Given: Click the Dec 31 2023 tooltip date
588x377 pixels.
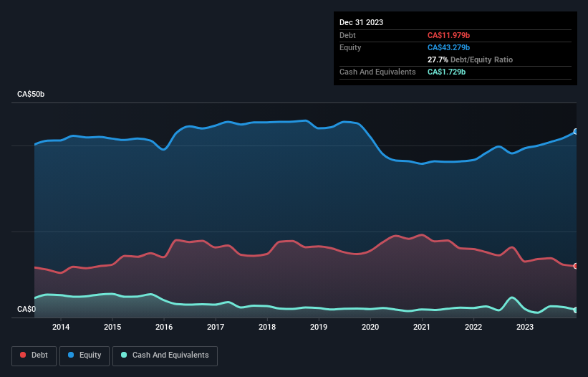Looking at the screenshot, I should [x=361, y=22].
